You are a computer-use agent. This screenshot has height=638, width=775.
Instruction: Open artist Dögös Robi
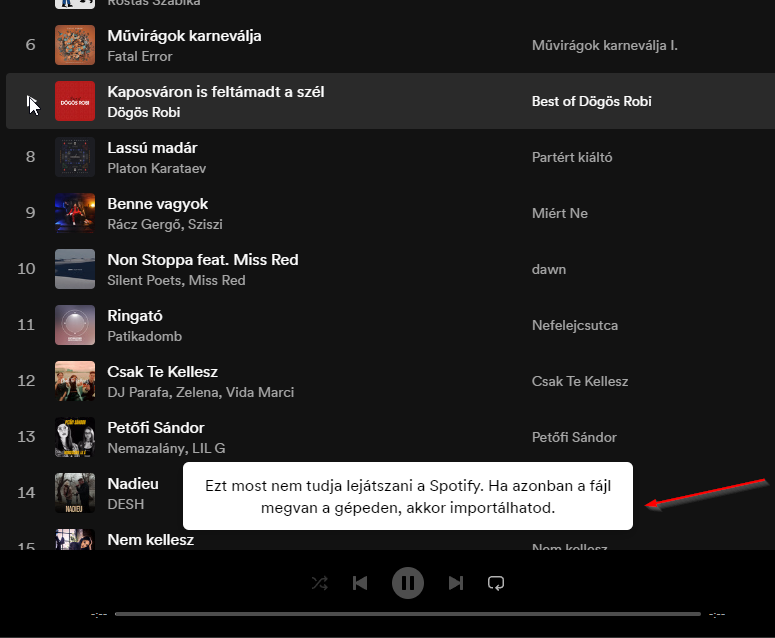[144, 113]
